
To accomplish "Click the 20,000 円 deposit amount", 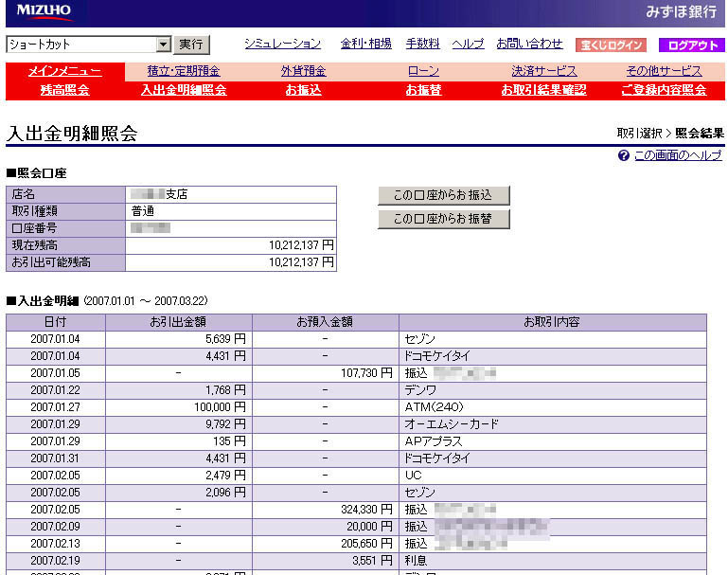I will 369,527.
